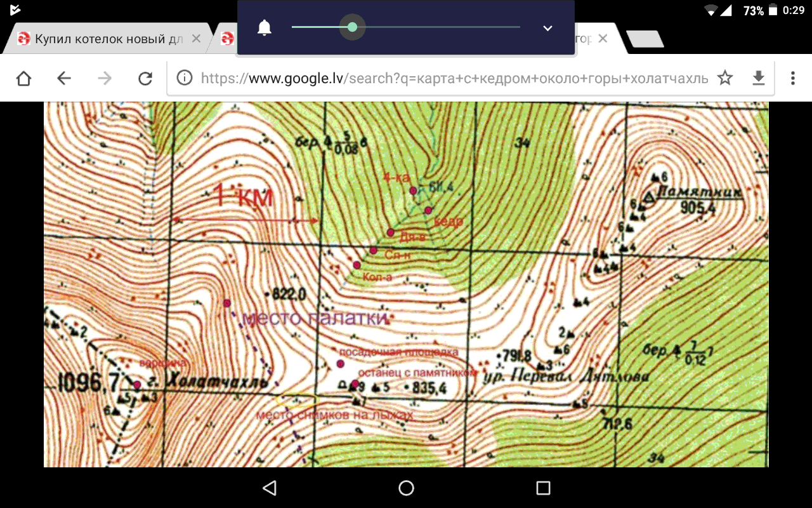The height and width of the screenshot is (508, 812).
Task: Set ring volume on the slider track
Action: pyautogui.click(x=406, y=27)
